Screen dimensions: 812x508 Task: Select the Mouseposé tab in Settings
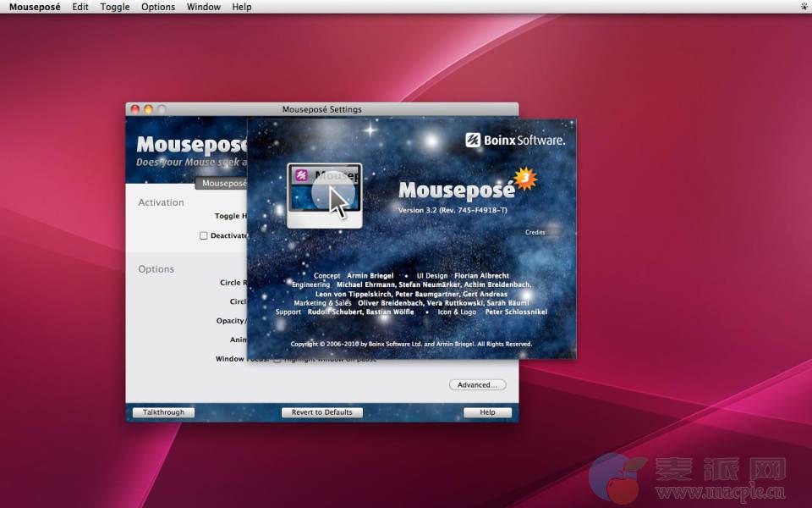tap(222, 183)
